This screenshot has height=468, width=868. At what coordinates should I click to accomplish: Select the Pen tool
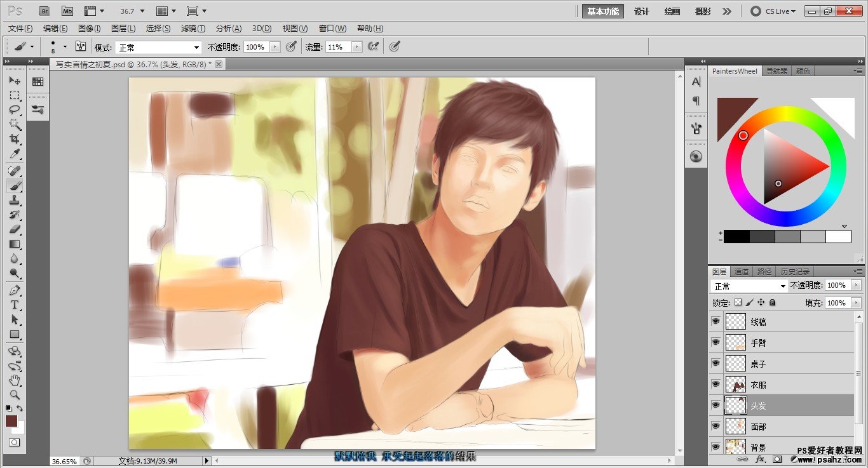(x=15, y=290)
